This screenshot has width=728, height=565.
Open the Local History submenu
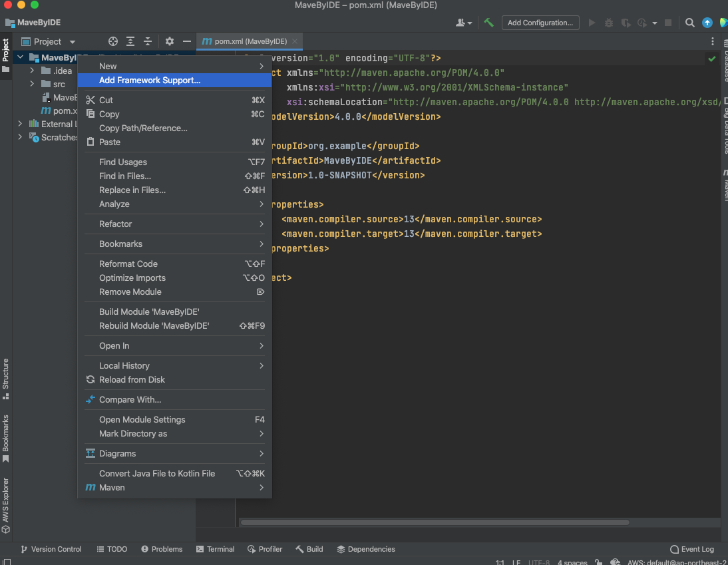tap(174, 366)
